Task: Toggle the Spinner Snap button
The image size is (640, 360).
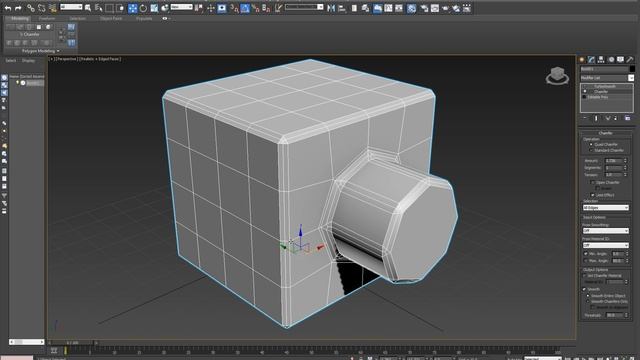Action: click(266, 8)
